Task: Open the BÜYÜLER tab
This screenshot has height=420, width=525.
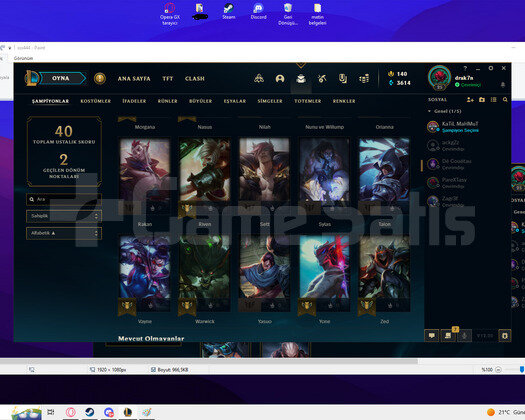Action: coord(201,101)
